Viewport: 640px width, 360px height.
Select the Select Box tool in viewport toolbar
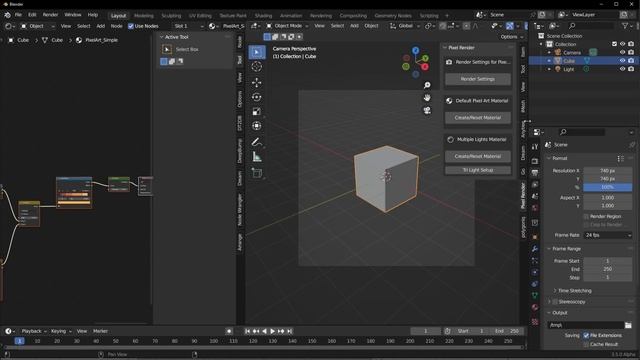coord(257,52)
